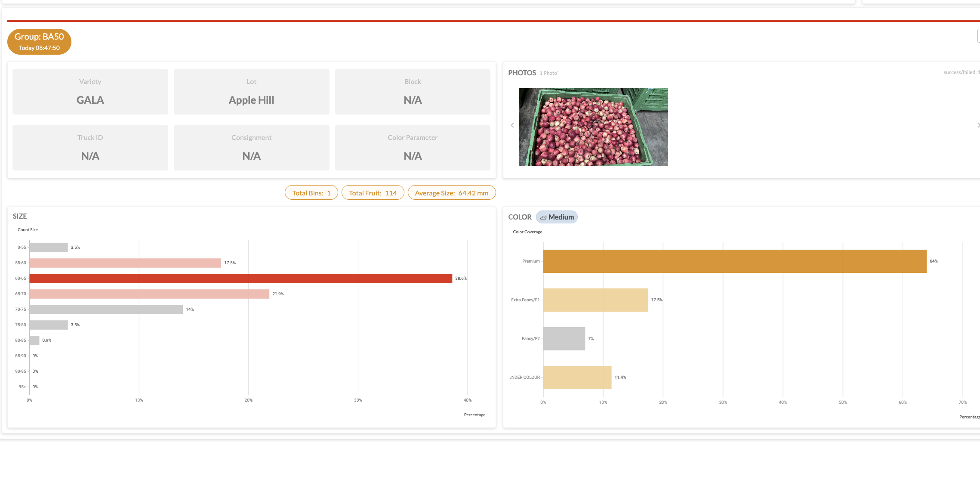Click the cloud-sun icon in Medium badge
This screenshot has height=486, width=980.
pos(543,217)
